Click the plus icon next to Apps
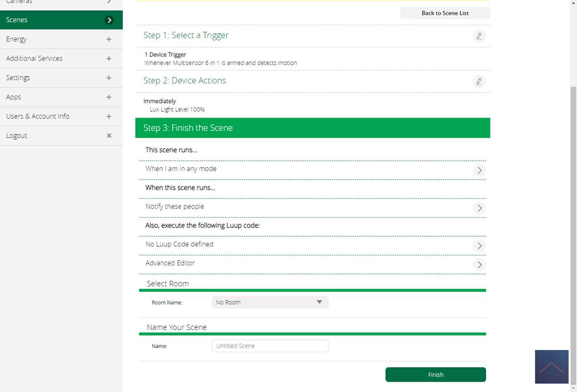The width and height of the screenshot is (577, 392). [109, 97]
